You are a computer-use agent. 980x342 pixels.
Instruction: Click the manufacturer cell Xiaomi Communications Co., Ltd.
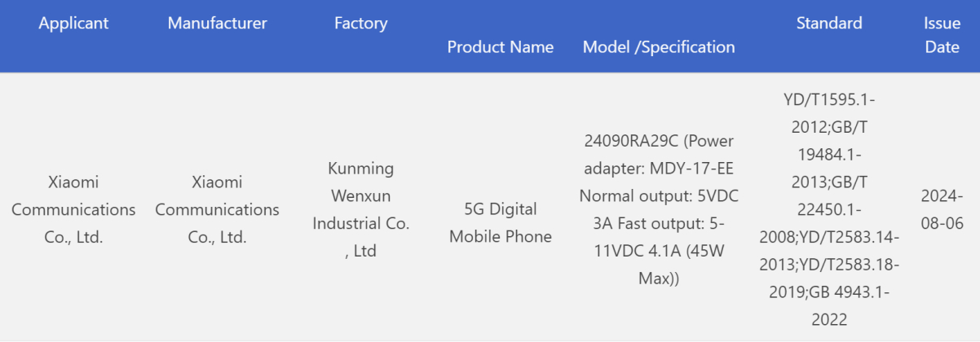[x=217, y=209]
